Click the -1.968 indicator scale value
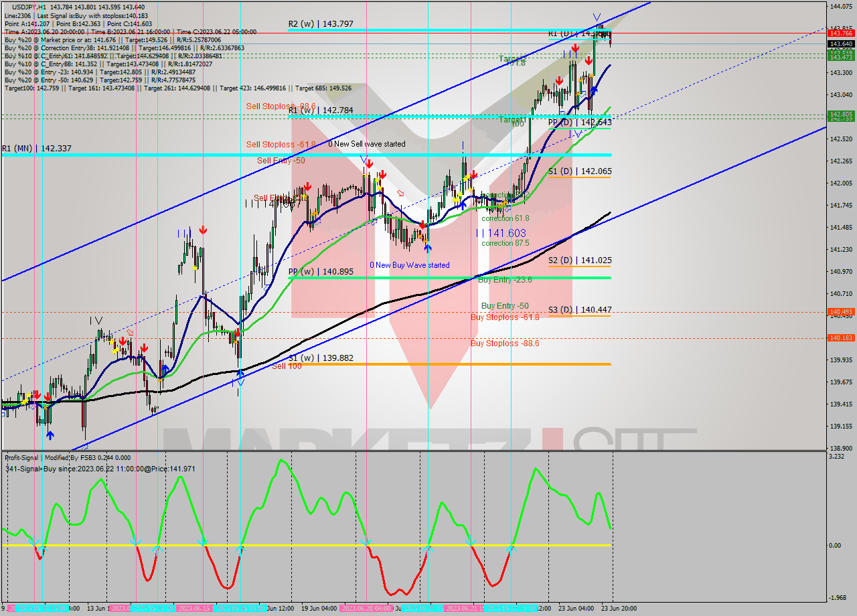Viewport: 857px width, 616px height. pyautogui.click(x=838, y=598)
